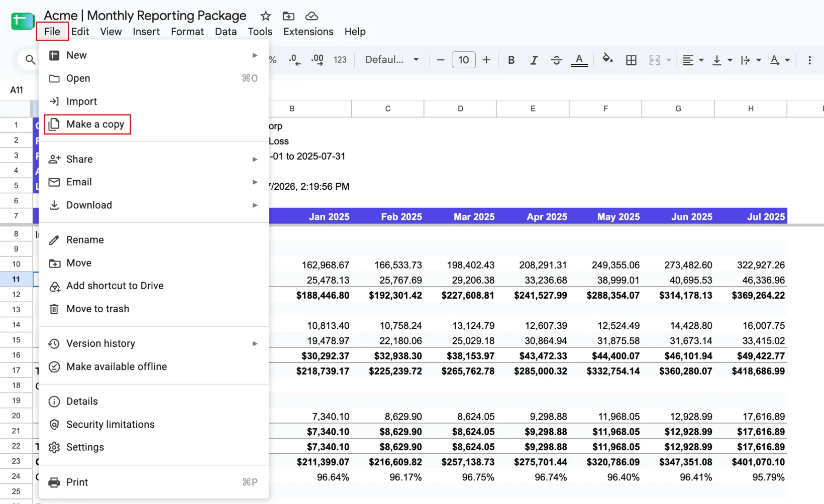Open the font family dropdown
Viewport: 824px width, 504px height.
click(392, 60)
